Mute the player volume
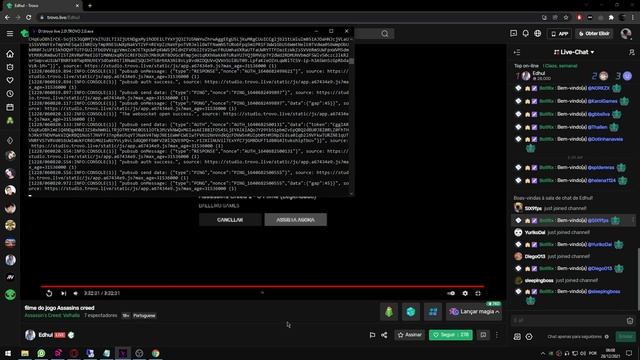The width and height of the screenshot is (640, 360). point(76,293)
